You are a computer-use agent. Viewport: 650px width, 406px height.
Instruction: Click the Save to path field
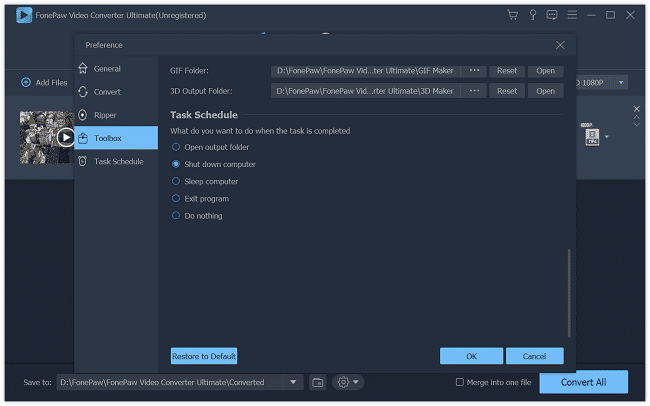(170, 382)
